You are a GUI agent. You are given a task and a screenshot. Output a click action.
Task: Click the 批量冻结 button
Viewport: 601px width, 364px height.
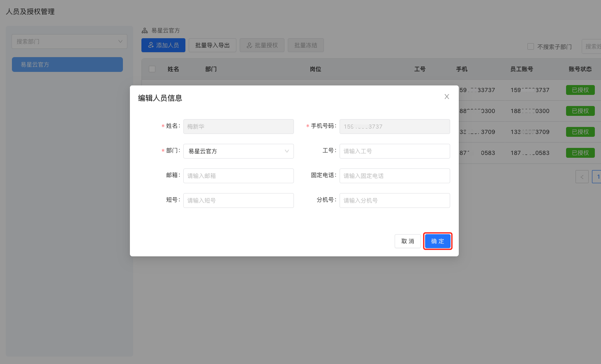click(306, 45)
